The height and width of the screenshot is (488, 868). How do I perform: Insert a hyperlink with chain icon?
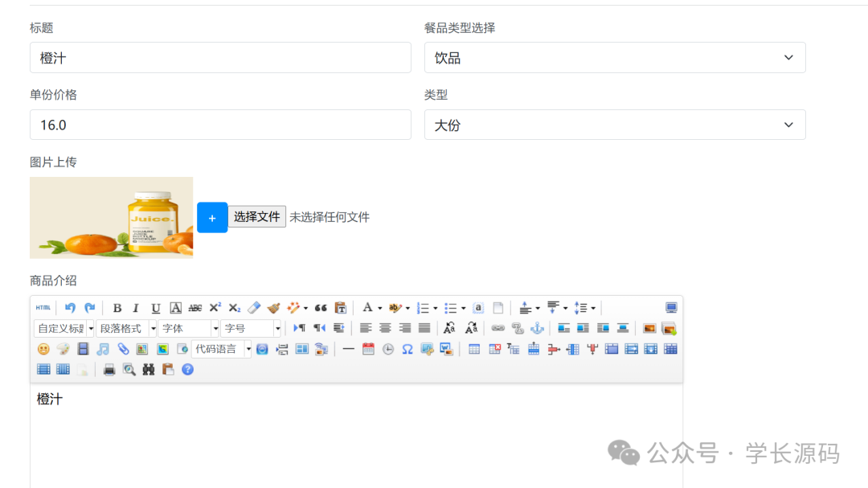pyautogui.click(x=497, y=329)
